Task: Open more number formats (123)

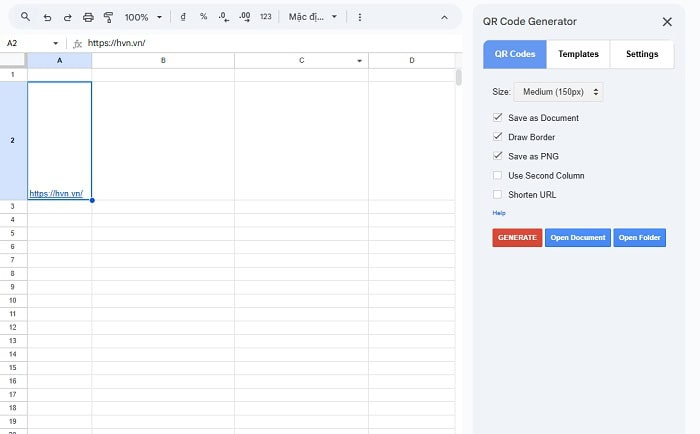Action: pyautogui.click(x=266, y=17)
